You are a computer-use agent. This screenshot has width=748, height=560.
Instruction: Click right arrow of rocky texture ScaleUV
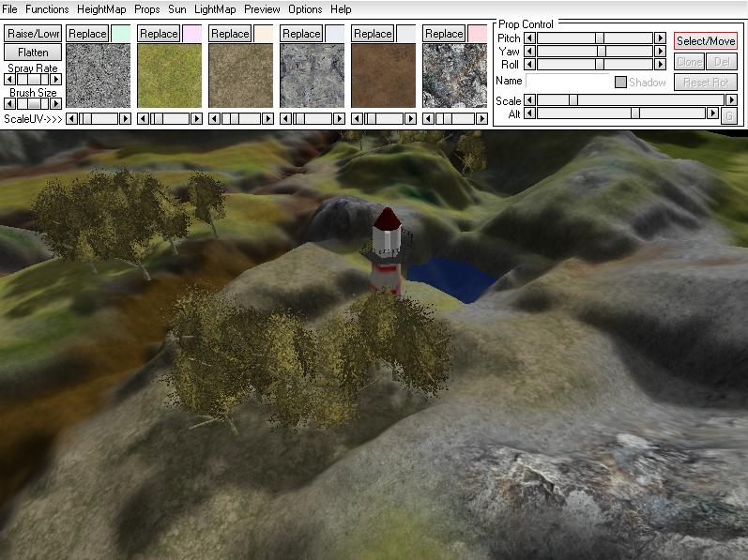[481, 119]
